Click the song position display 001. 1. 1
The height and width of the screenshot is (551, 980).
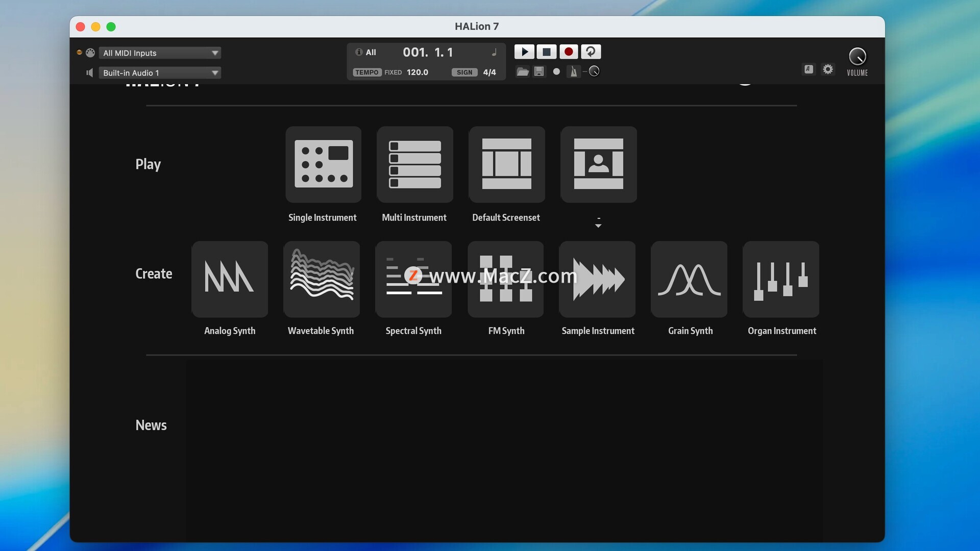pyautogui.click(x=428, y=53)
